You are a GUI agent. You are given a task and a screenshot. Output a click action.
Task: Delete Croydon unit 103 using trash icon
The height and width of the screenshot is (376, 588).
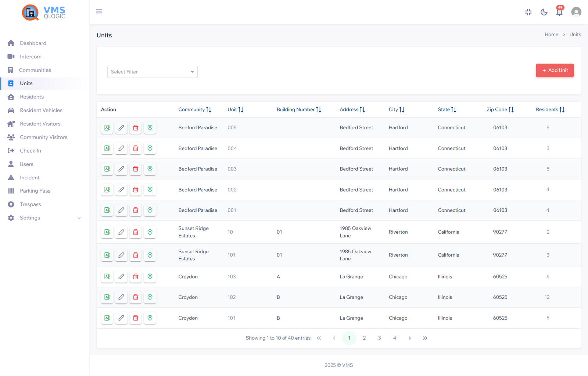(135, 276)
